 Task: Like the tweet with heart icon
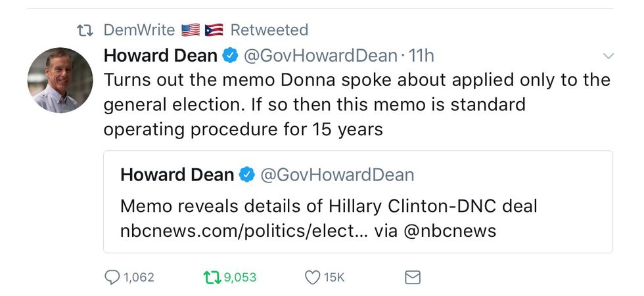(313, 278)
